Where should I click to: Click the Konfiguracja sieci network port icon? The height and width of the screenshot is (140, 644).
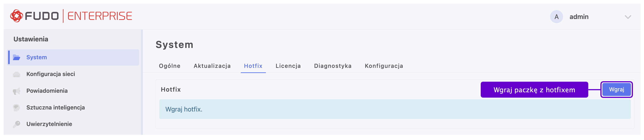pos(16,74)
